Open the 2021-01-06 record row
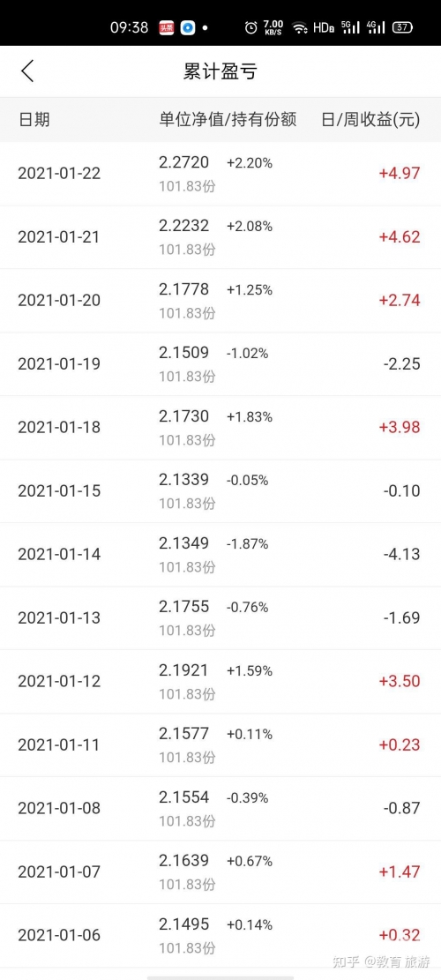 [220, 936]
